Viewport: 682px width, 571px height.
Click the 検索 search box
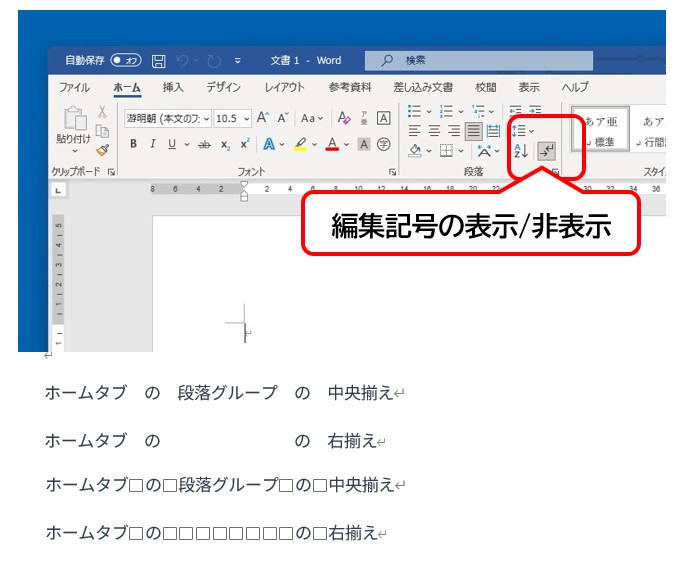coord(479,60)
